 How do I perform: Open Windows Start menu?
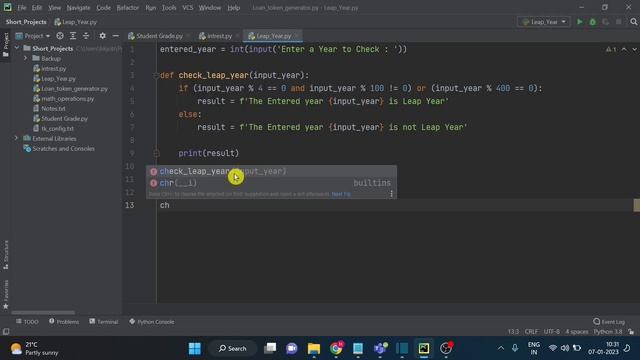[195, 348]
